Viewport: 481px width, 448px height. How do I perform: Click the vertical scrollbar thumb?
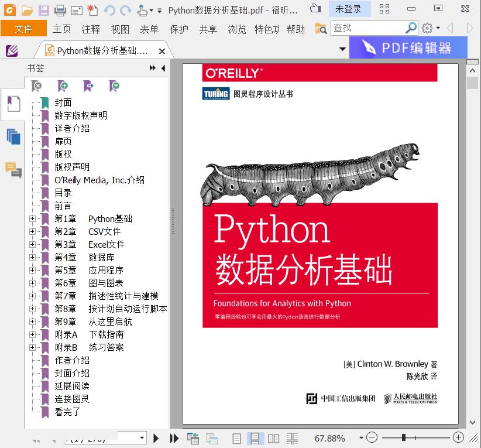(472, 83)
